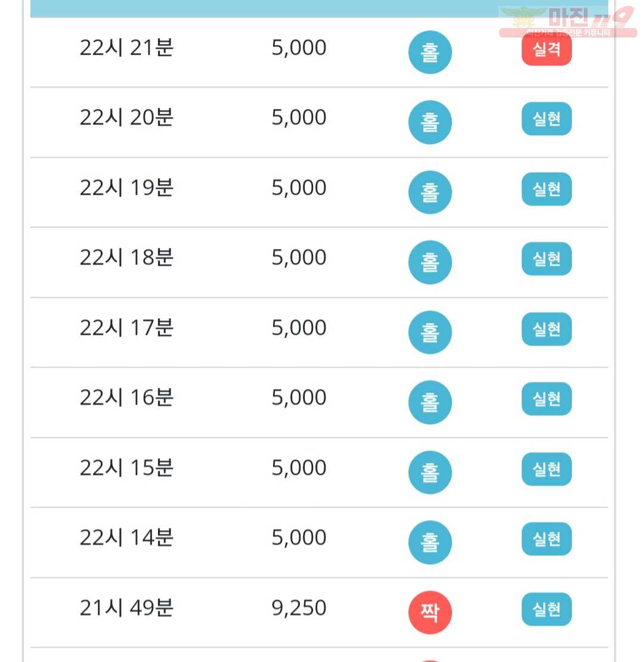The width and height of the screenshot is (644, 662).
Task: Click the 실현 badge in 22시 18분 row
Action: coord(546,259)
